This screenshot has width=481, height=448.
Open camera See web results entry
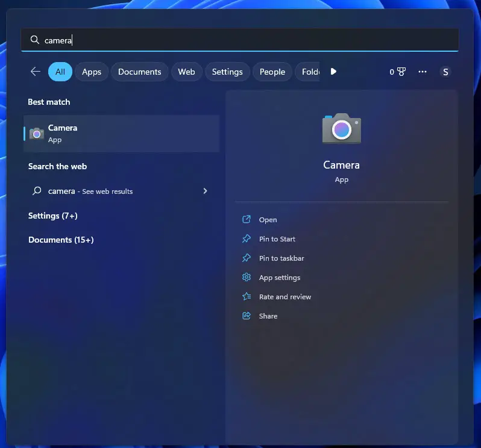coord(122,191)
